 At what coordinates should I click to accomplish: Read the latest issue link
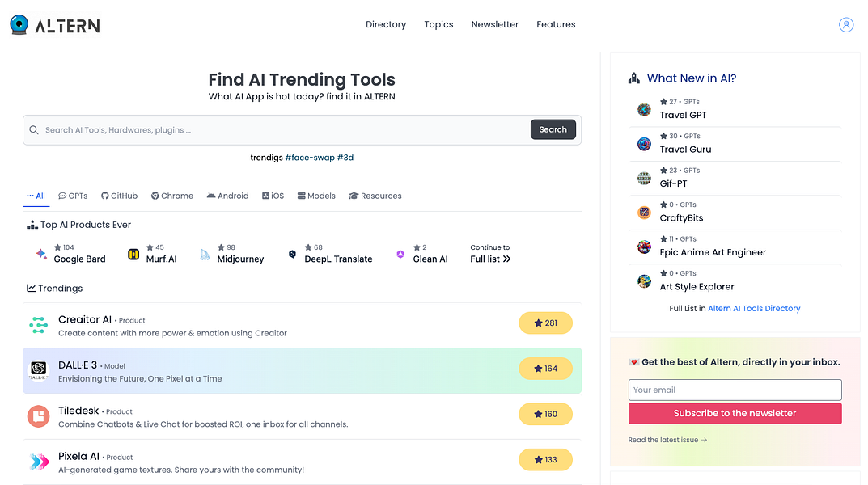click(667, 441)
